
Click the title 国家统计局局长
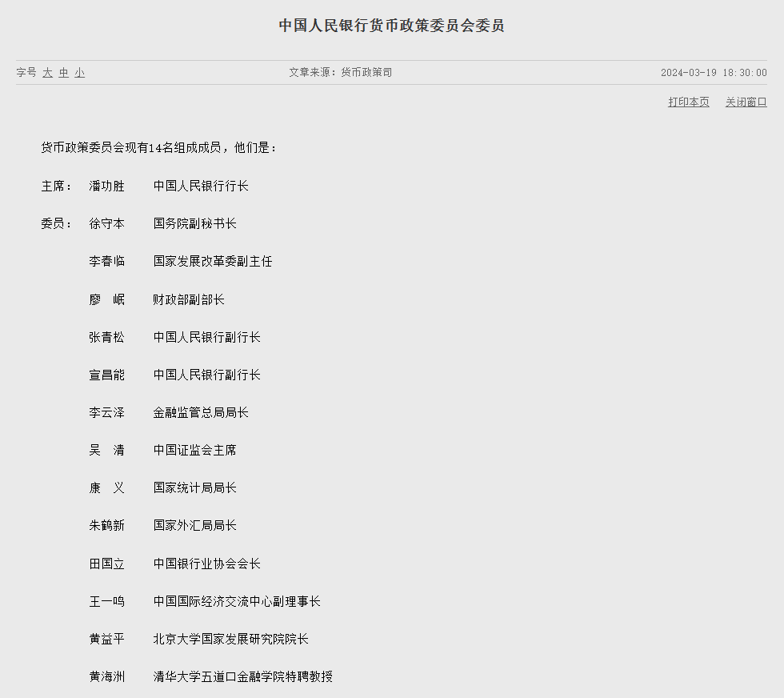tap(195, 487)
